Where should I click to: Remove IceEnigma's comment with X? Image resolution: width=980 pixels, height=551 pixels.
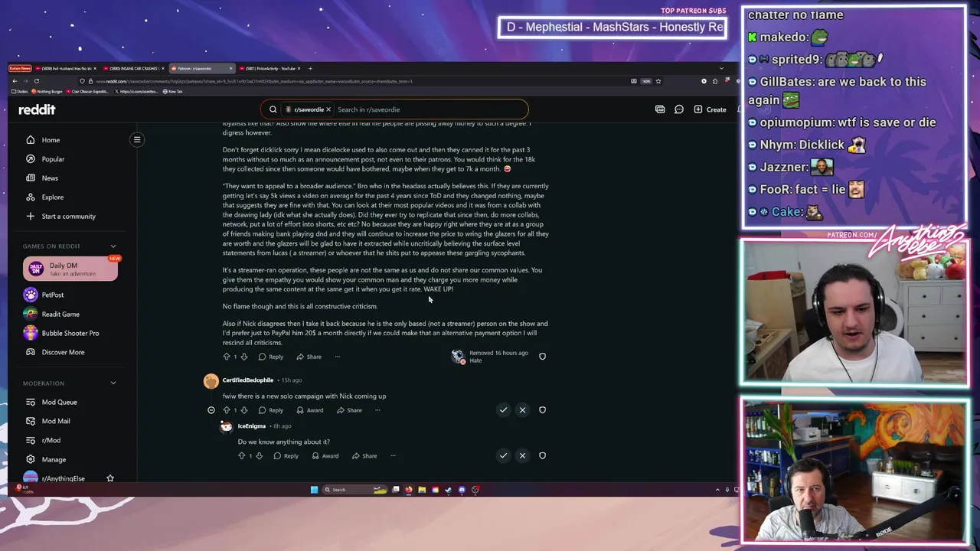tap(522, 456)
